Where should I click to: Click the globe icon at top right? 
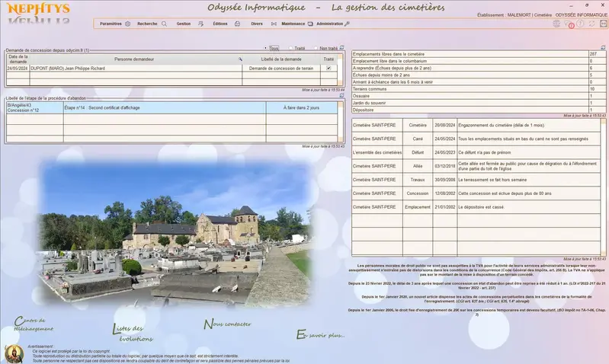coord(556,24)
